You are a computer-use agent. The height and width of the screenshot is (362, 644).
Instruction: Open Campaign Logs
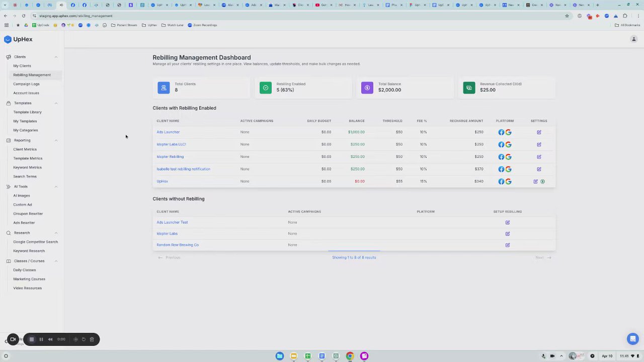pyautogui.click(x=26, y=84)
